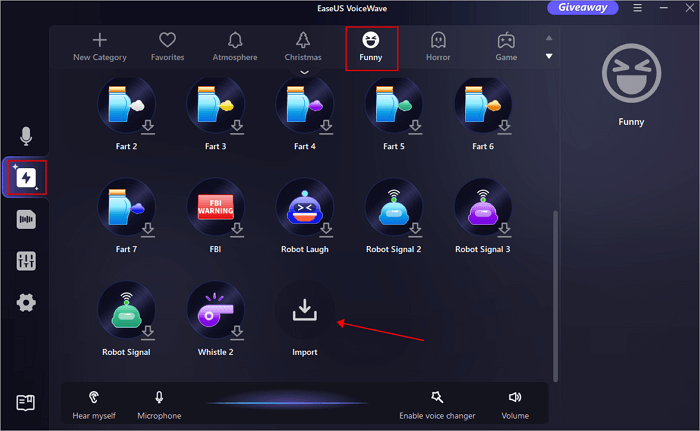
Task: Expand category list with down triangle
Action: pyautogui.click(x=548, y=57)
